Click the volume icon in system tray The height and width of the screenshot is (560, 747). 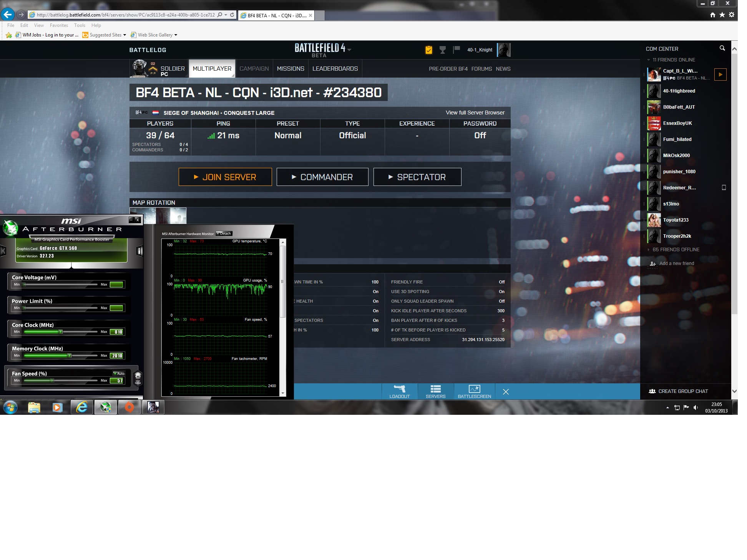(x=696, y=408)
